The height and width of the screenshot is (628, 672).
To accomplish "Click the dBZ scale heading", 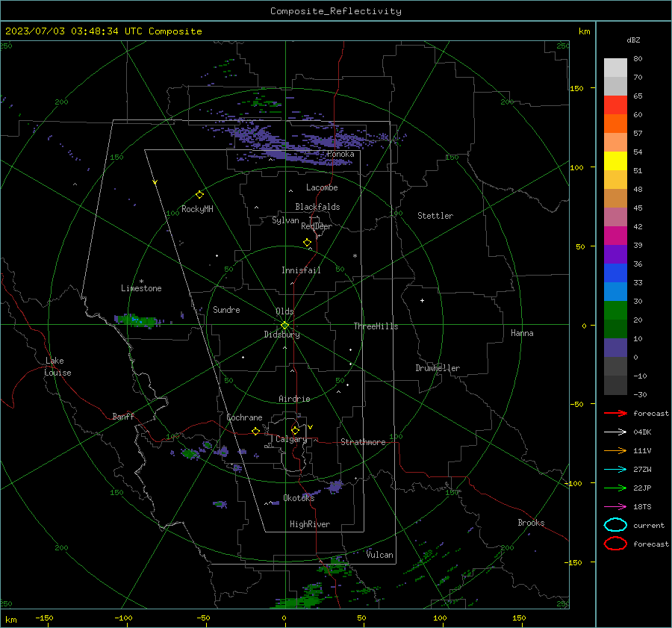I will click(x=633, y=40).
